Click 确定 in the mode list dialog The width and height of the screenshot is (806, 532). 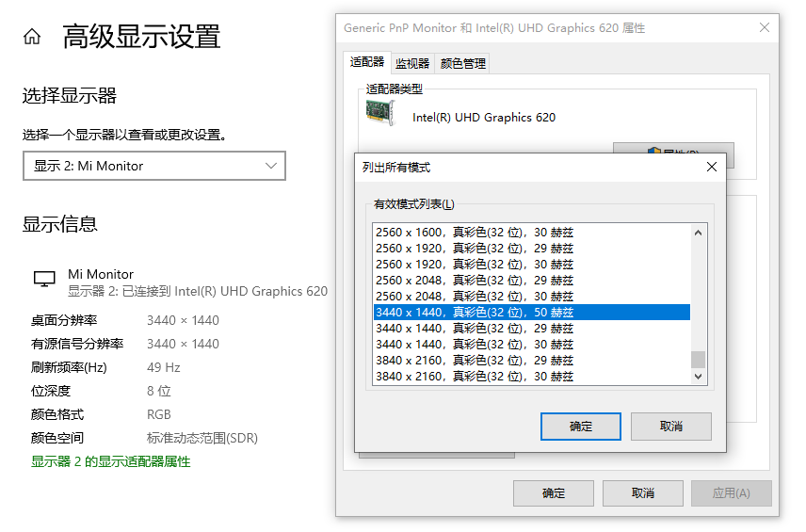click(x=581, y=426)
